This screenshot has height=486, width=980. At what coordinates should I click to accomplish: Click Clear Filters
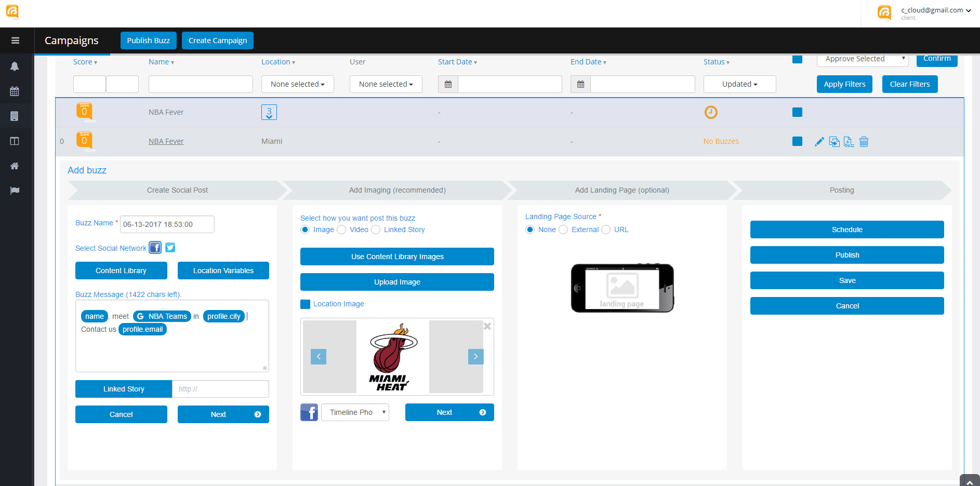pos(910,84)
